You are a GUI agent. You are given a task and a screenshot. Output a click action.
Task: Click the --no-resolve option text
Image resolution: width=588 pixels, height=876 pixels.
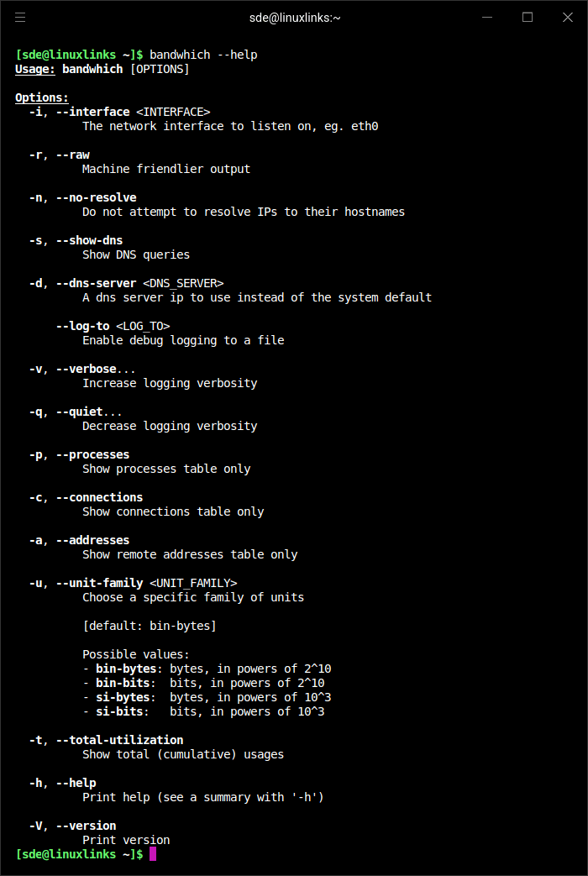96,197
